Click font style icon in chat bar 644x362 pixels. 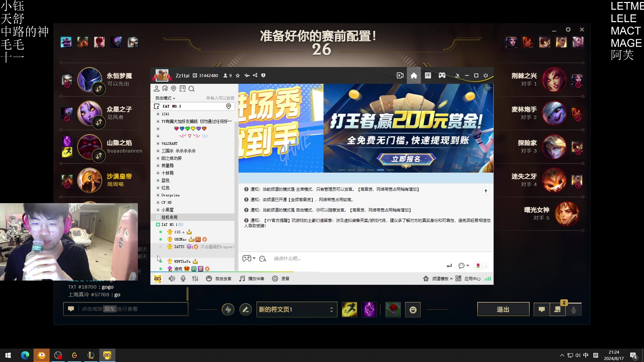click(263, 259)
